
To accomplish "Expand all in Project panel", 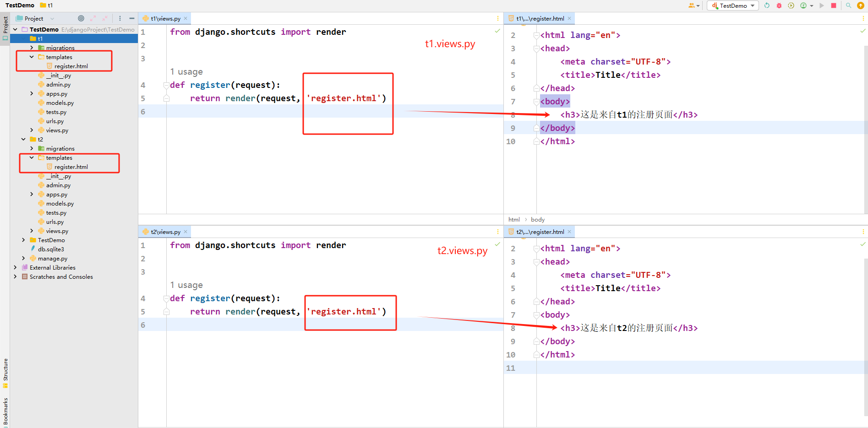I will click(93, 18).
